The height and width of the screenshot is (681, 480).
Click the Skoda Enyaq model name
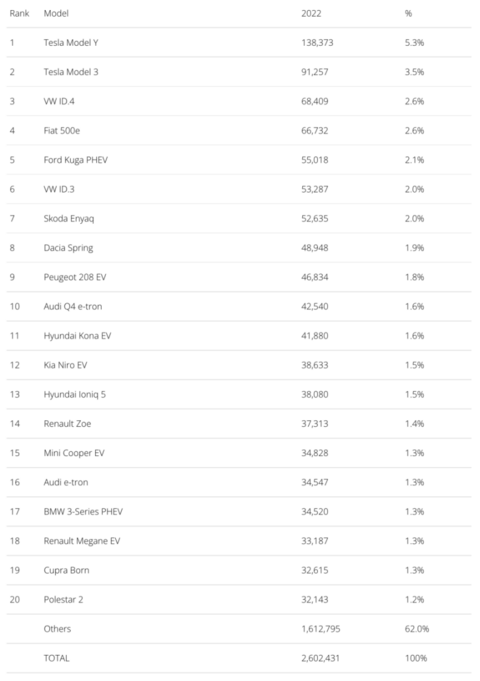tap(69, 218)
